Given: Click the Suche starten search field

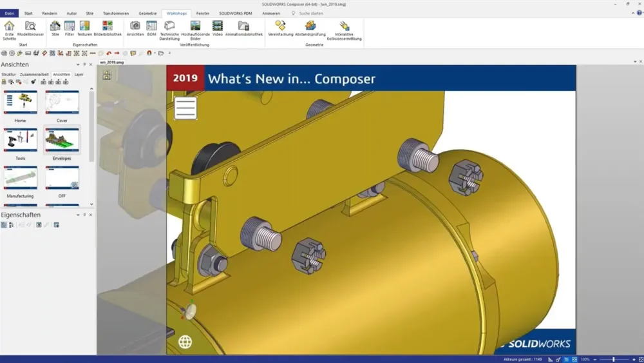Looking at the screenshot, I should pos(311,13).
